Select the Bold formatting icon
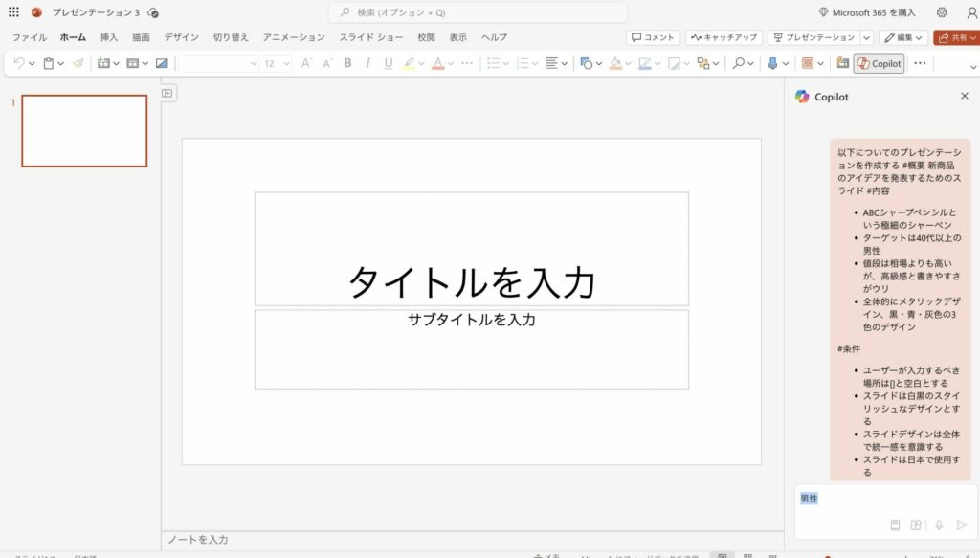This screenshot has height=558, width=980. pyautogui.click(x=346, y=63)
